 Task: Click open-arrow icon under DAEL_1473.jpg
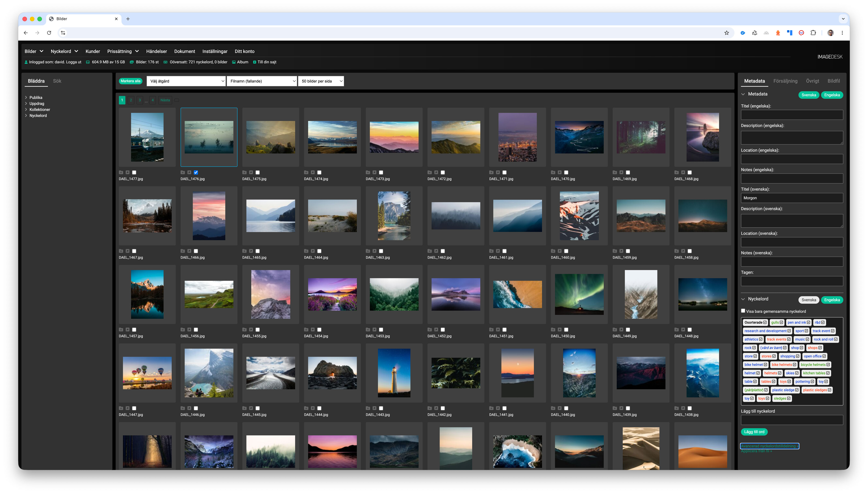pyautogui.click(x=375, y=172)
